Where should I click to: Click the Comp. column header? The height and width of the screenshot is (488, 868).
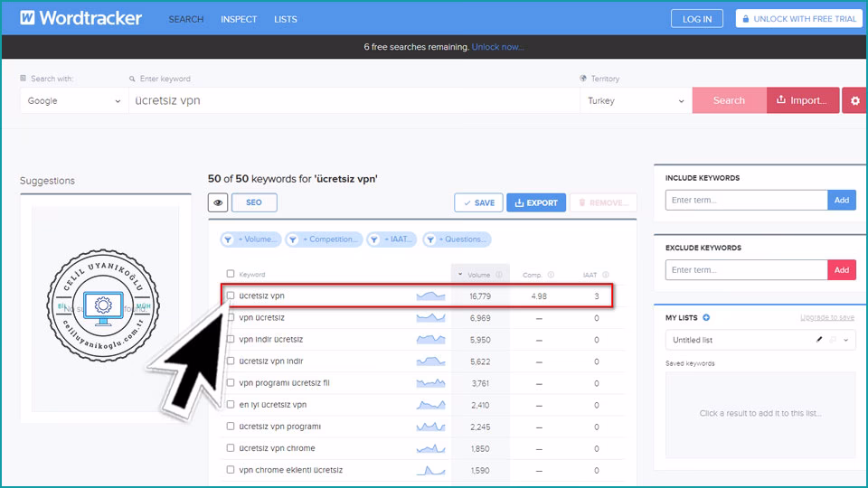tap(533, 275)
